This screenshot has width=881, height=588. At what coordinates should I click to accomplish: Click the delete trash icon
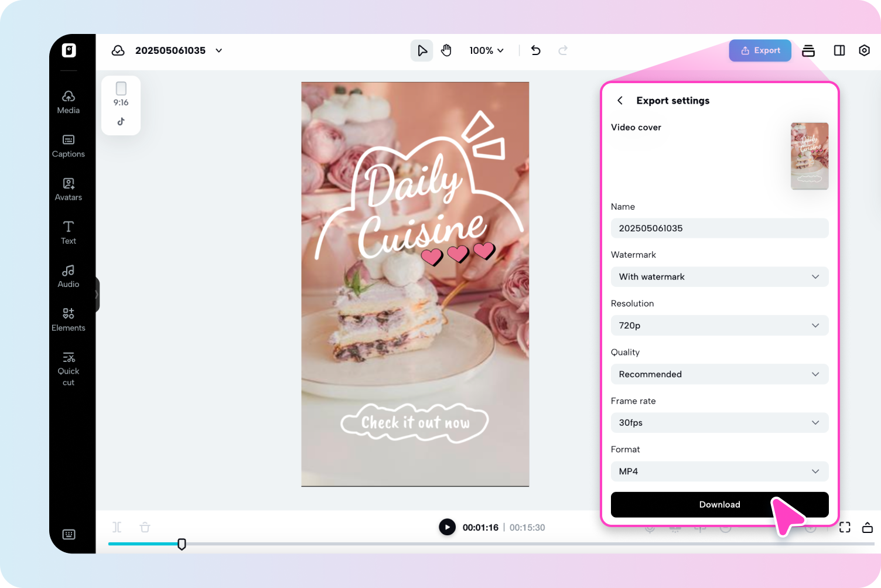tap(145, 527)
